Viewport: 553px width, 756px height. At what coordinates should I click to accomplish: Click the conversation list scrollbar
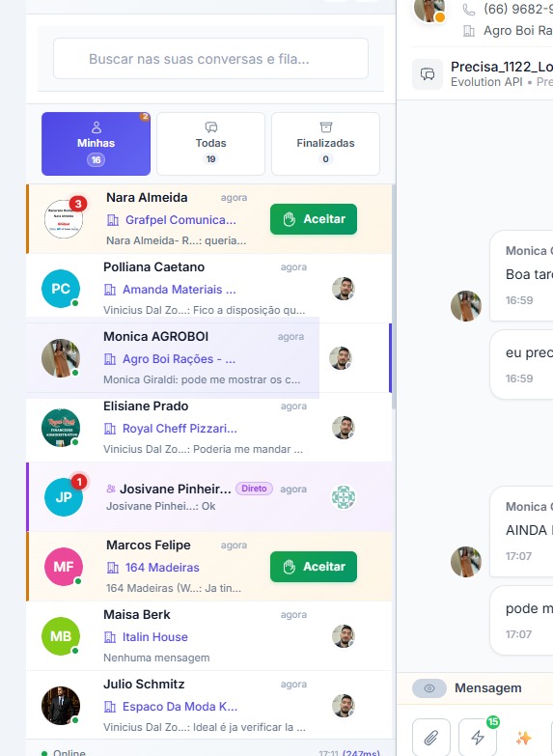[x=394, y=296]
